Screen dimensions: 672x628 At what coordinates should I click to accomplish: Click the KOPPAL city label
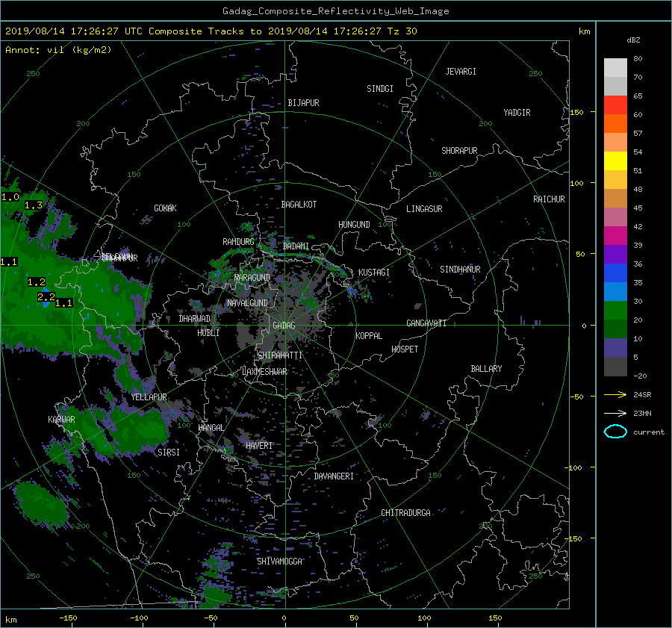click(369, 336)
